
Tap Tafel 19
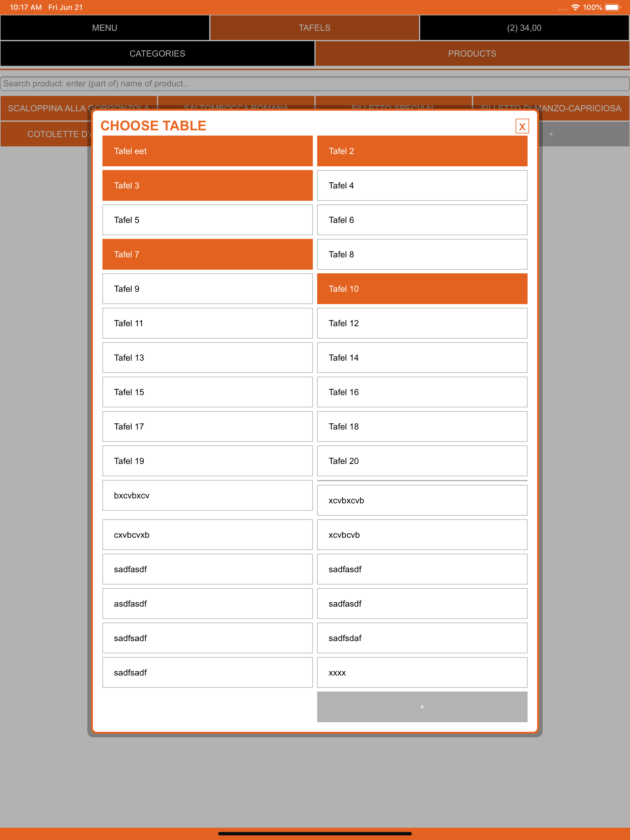click(207, 461)
